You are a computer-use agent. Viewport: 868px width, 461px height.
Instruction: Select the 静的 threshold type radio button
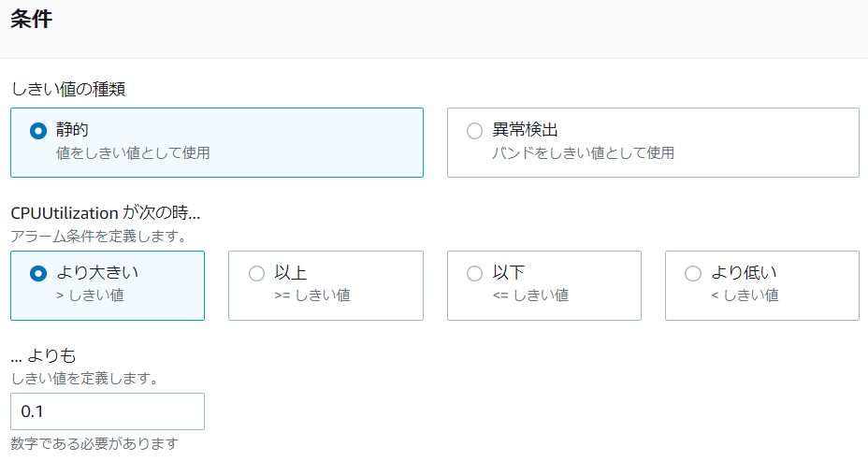[x=38, y=131]
